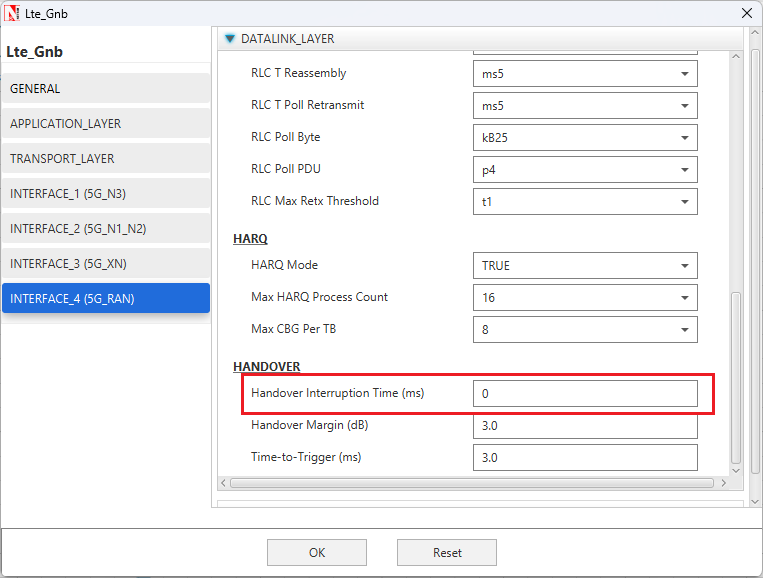Click the horizontal scrollbar left arrow
This screenshot has height=578, width=763.
coord(223,483)
